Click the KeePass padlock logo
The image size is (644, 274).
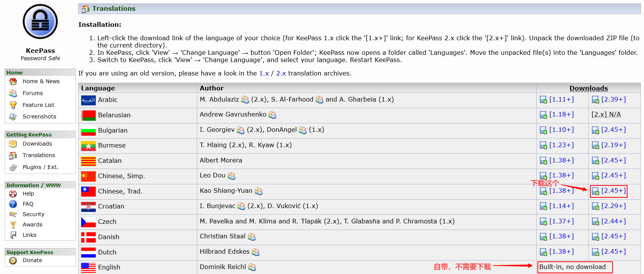point(40,22)
